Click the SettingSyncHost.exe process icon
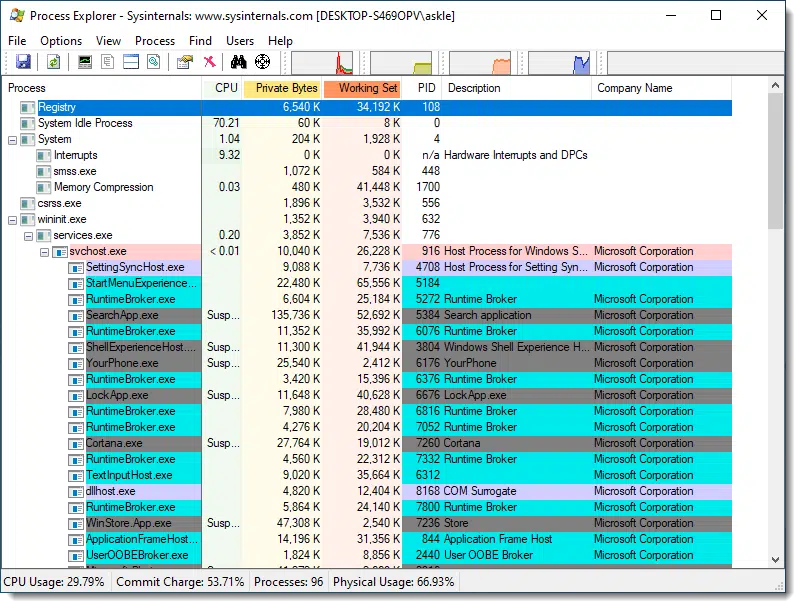 76,267
